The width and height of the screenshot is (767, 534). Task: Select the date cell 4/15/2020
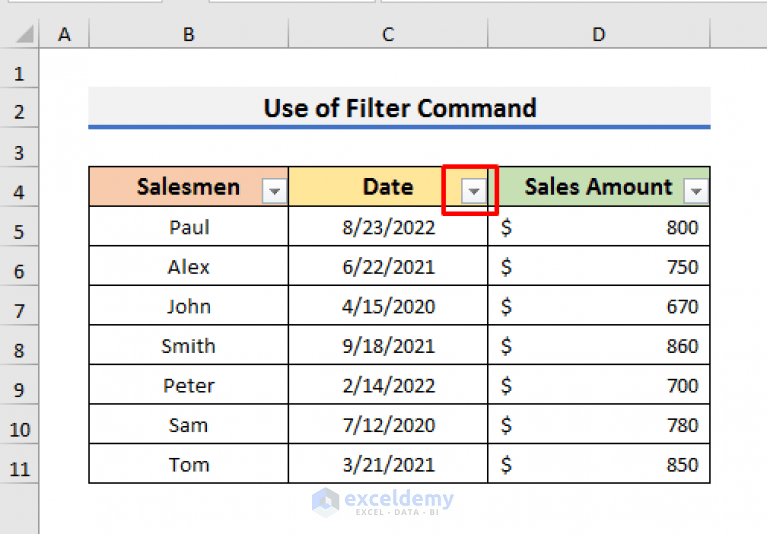(388, 306)
